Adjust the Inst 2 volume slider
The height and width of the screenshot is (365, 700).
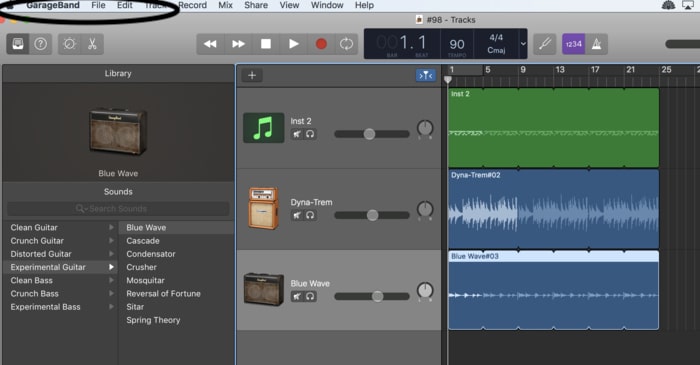point(371,134)
